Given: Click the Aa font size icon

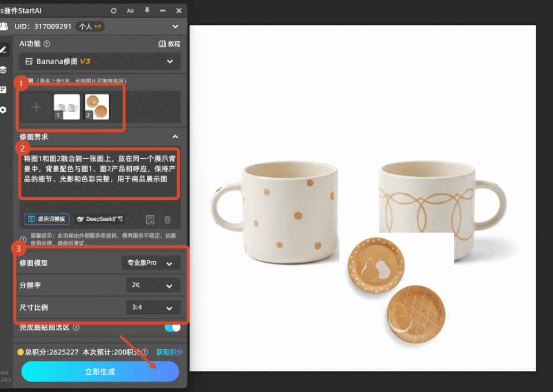Looking at the screenshot, I should click(130, 11).
